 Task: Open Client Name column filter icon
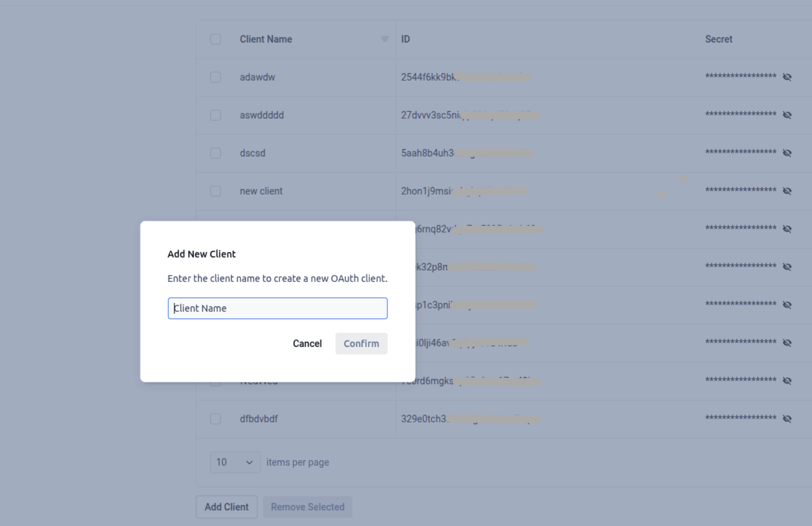tap(385, 39)
